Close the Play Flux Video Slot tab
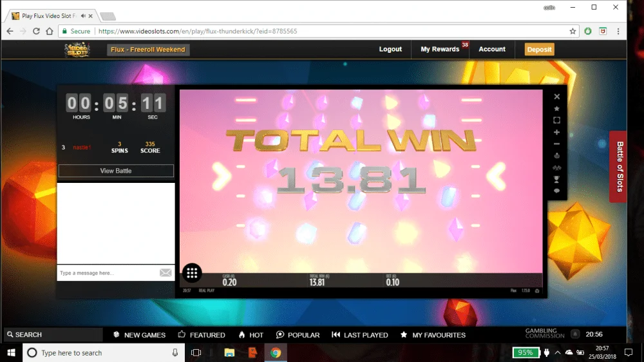This screenshot has width=644, height=362. coord(90,16)
